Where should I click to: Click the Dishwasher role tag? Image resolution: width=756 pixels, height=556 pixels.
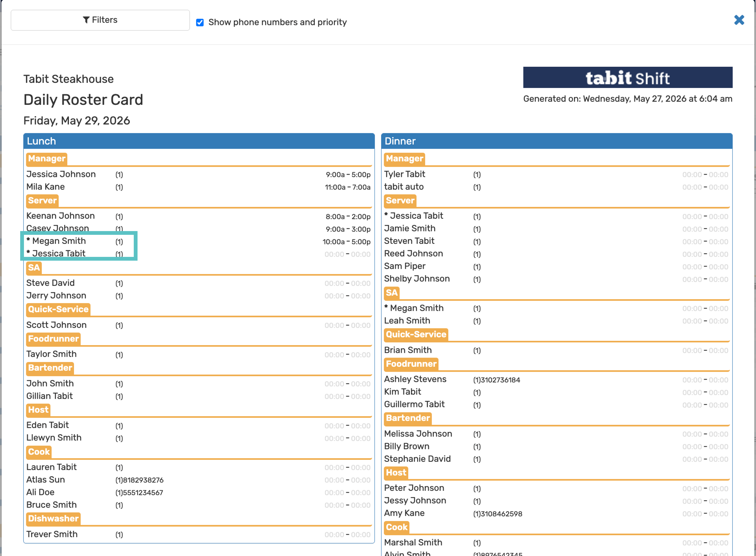tap(53, 519)
